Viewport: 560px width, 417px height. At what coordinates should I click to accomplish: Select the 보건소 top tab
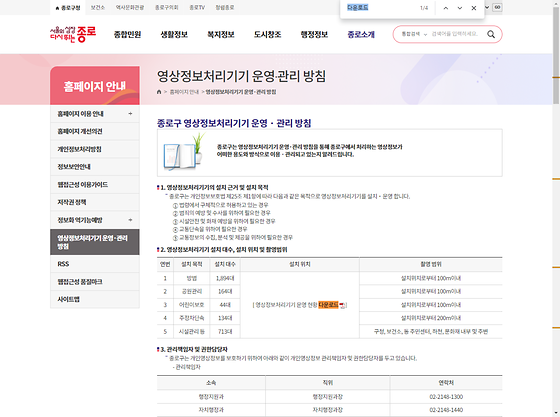coord(98,7)
